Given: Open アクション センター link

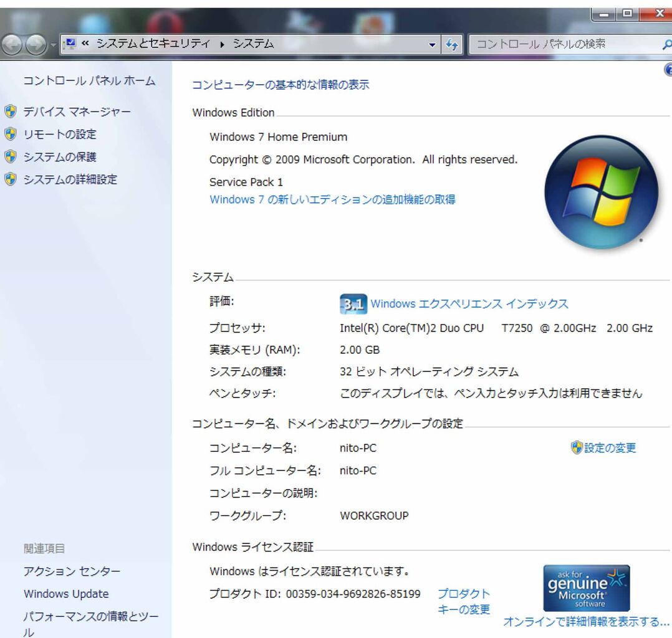Looking at the screenshot, I should [x=72, y=571].
